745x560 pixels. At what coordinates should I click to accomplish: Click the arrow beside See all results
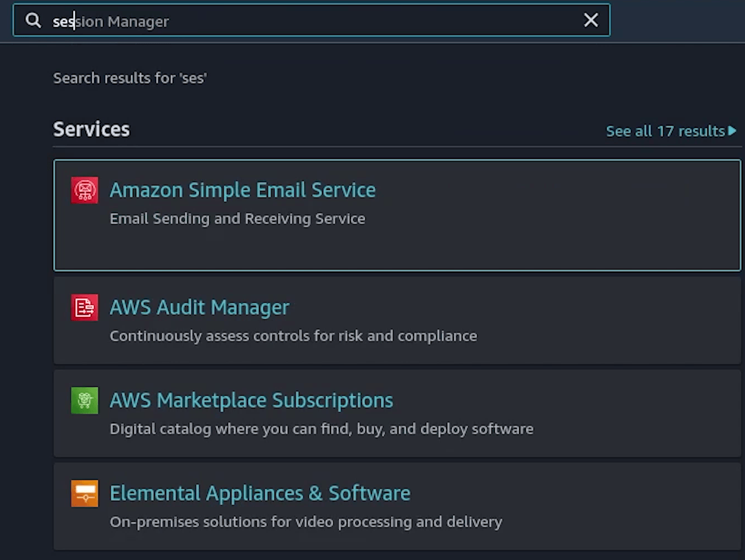732,131
